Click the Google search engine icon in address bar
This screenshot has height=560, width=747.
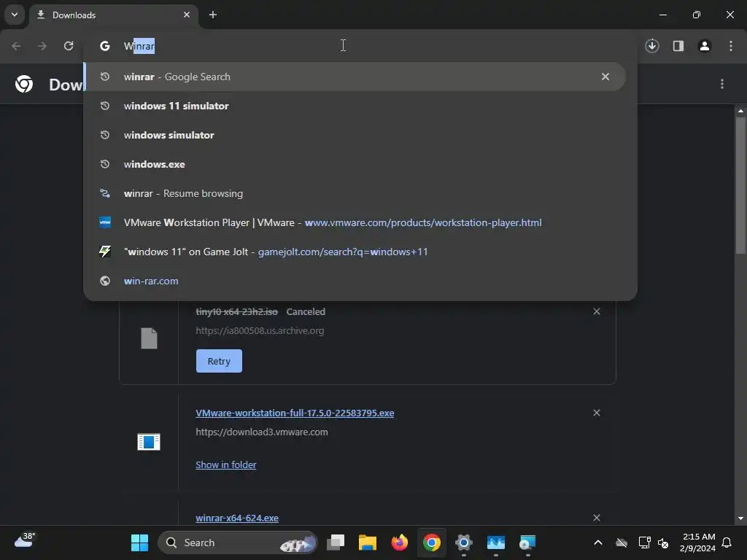pyautogui.click(x=105, y=46)
